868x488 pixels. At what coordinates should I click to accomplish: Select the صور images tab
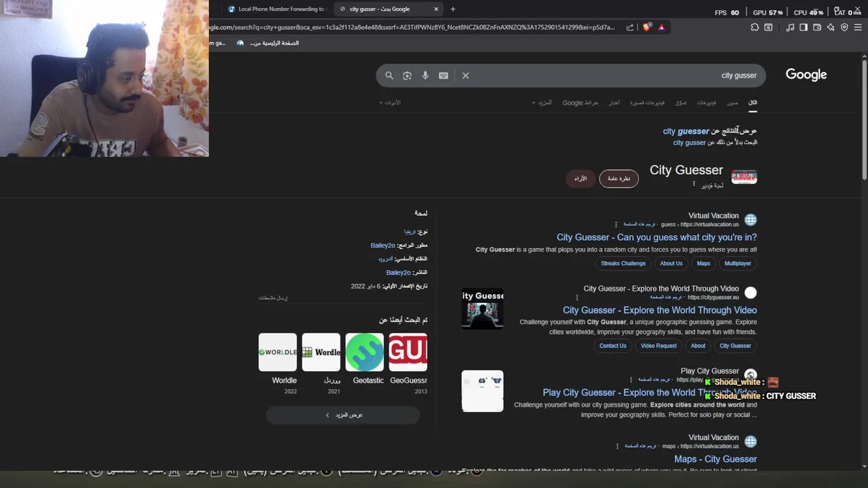pyautogui.click(x=732, y=102)
